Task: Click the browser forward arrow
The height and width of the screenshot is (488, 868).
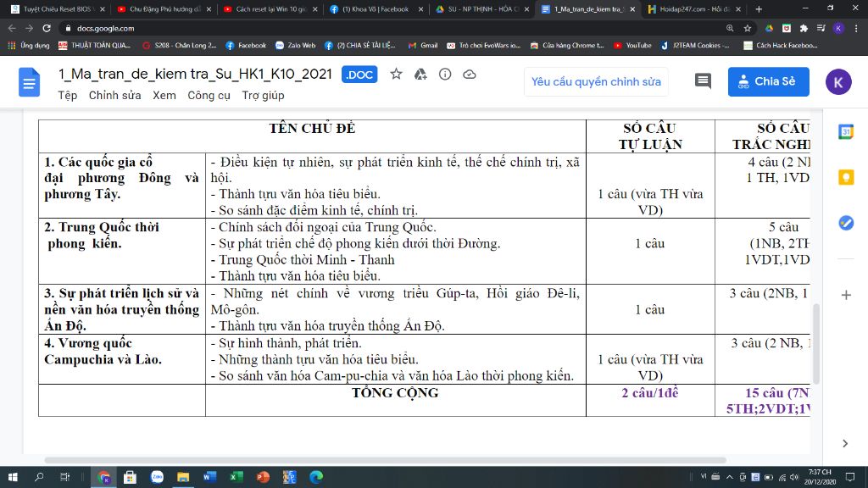Action: pyautogui.click(x=30, y=28)
